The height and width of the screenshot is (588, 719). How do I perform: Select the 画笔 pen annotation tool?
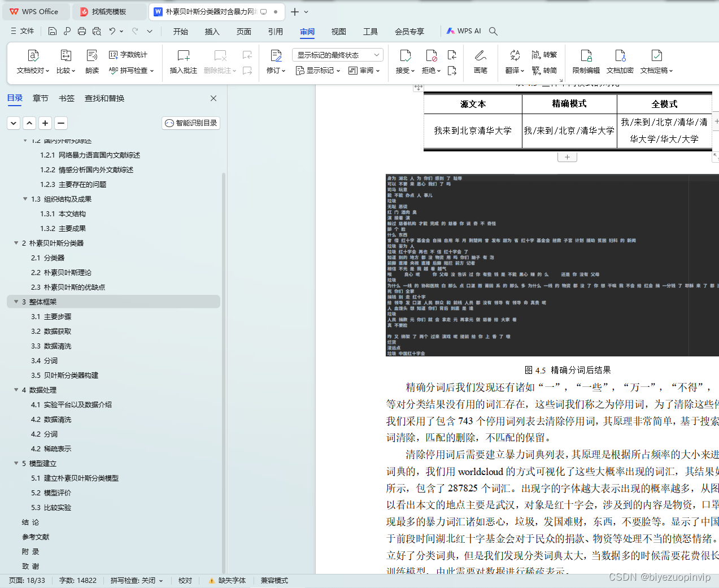click(483, 62)
